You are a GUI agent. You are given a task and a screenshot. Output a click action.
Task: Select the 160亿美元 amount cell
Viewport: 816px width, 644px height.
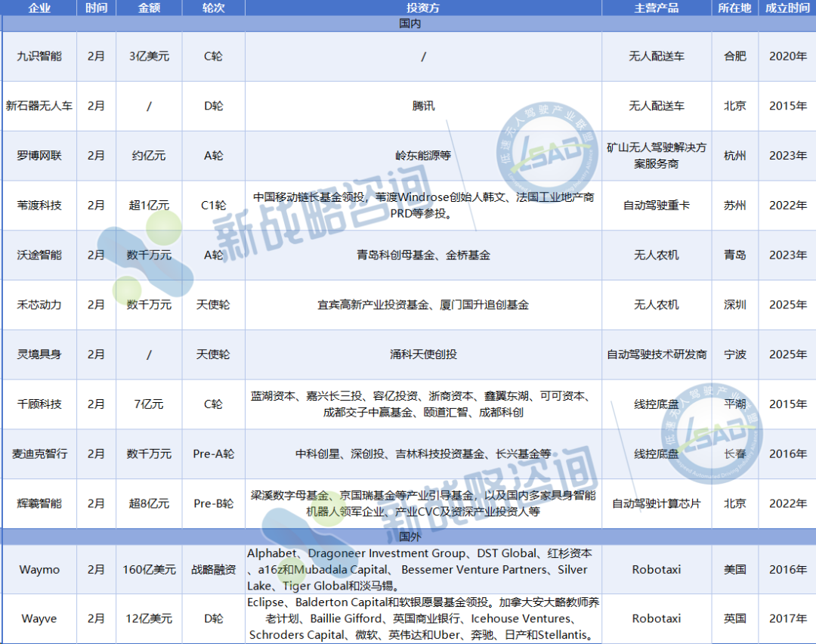tap(149, 569)
